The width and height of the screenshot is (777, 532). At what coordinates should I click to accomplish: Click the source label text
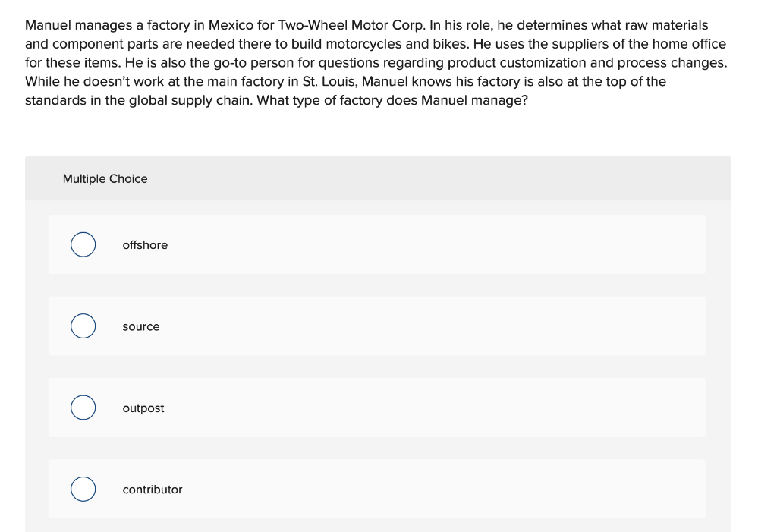click(x=141, y=326)
